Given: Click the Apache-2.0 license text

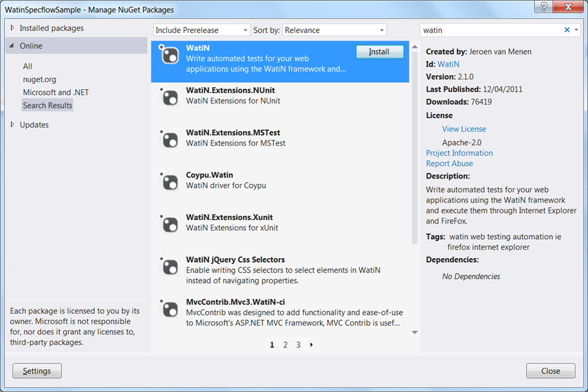Looking at the screenshot, I should tap(462, 143).
